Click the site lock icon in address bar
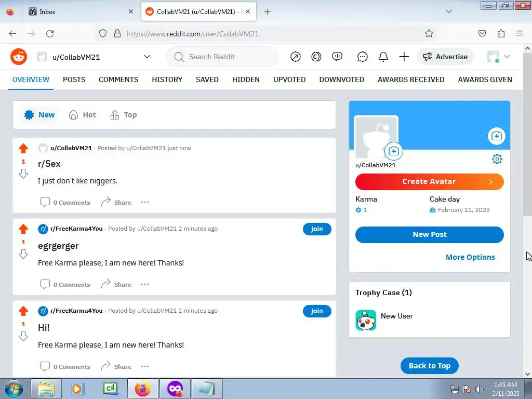 click(117, 33)
